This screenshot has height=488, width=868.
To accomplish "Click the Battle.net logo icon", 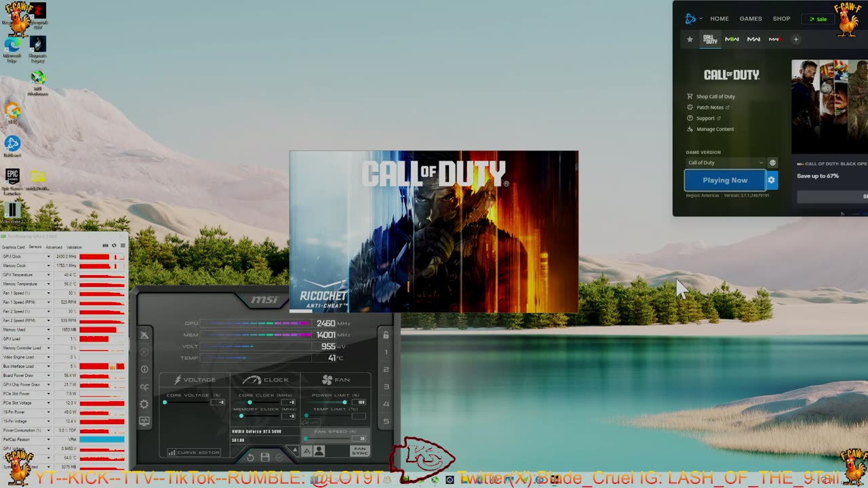I will pyautogui.click(x=690, y=19).
